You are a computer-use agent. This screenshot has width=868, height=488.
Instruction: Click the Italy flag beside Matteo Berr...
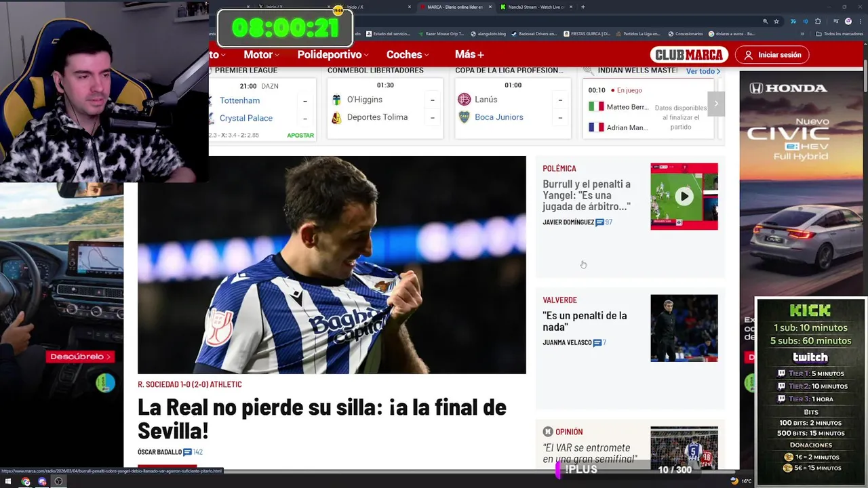click(x=596, y=107)
